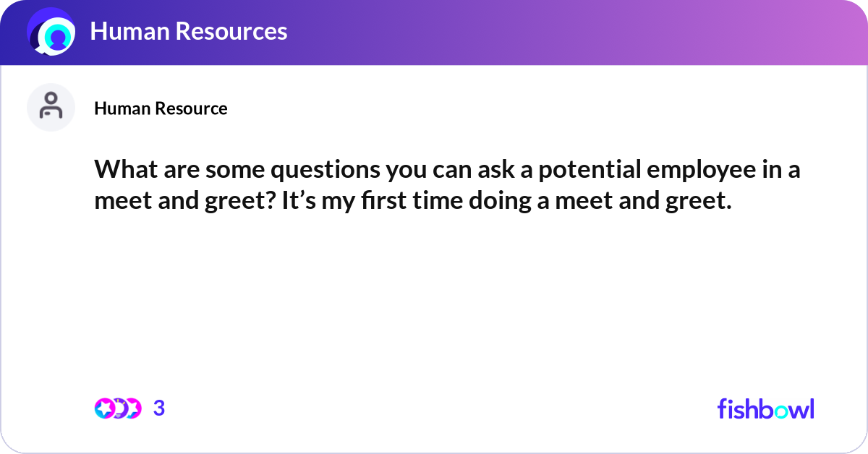The height and width of the screenshot is (454, 868).
Task: Click the stylized colorful 'o' in fishbowl wordmark
Action: pos(780,410)
